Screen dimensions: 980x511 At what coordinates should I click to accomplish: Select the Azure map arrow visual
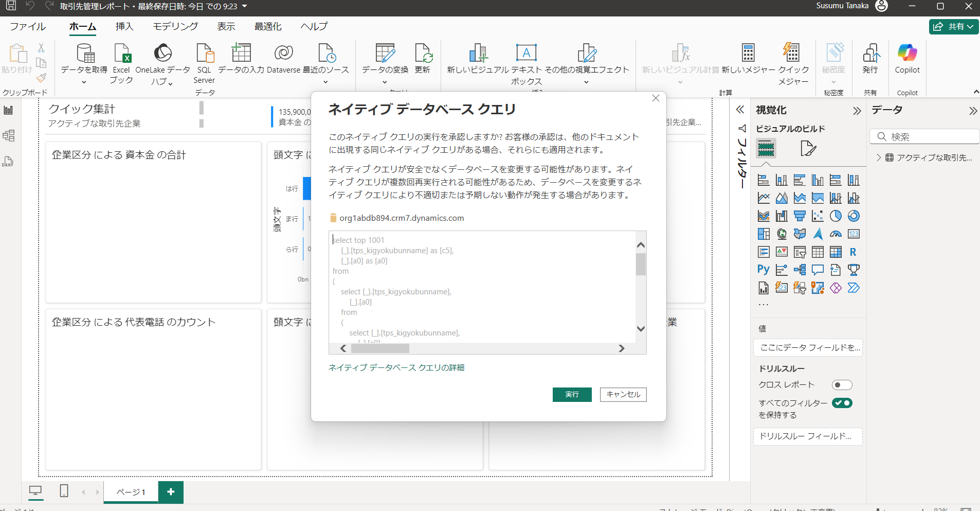pyautogui.click(x=818, y=234)
